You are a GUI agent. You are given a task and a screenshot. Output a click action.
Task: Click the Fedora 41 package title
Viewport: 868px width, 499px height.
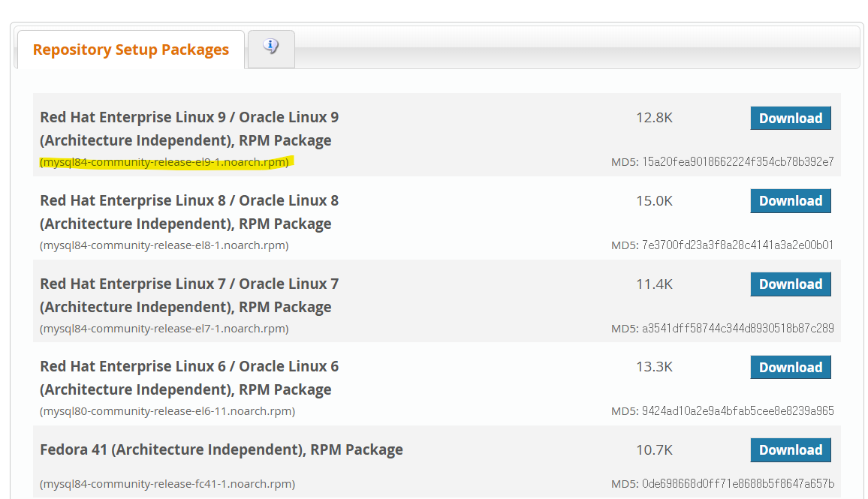222,449
